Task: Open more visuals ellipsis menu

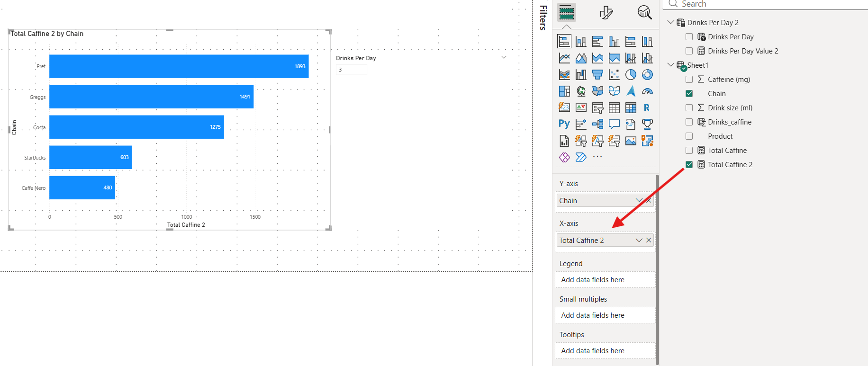Action: click(x=597, y=156)
